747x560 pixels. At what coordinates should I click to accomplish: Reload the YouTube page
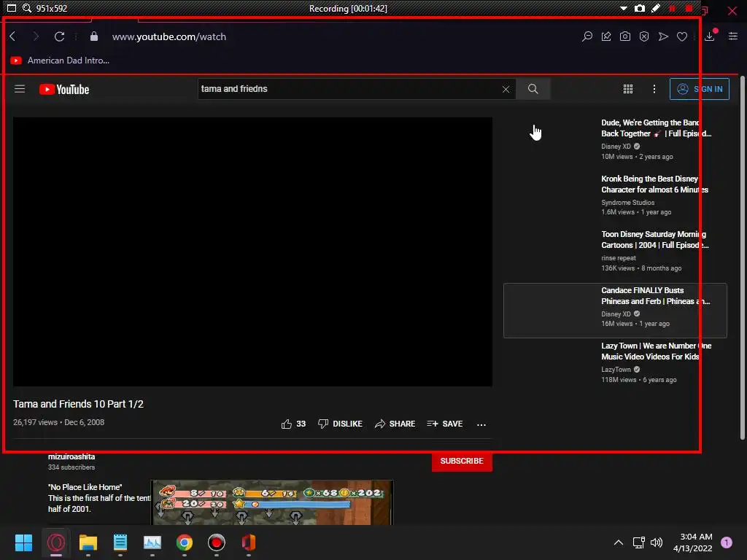click(59, 36)
